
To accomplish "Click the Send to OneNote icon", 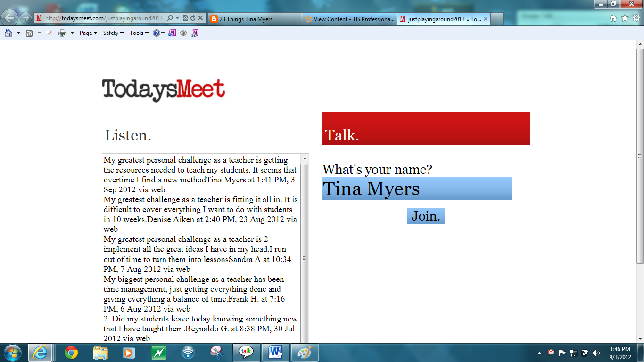I will (x=173, y=33).
